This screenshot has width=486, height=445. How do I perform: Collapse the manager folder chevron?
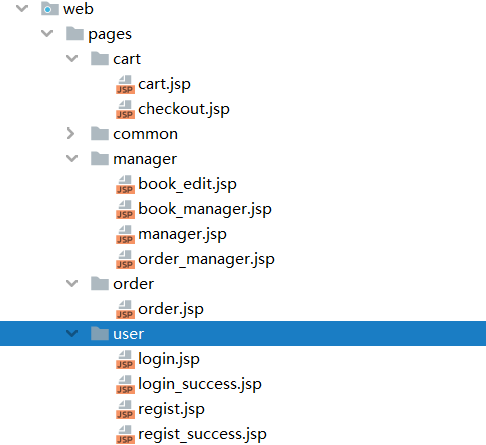(72, 158)
